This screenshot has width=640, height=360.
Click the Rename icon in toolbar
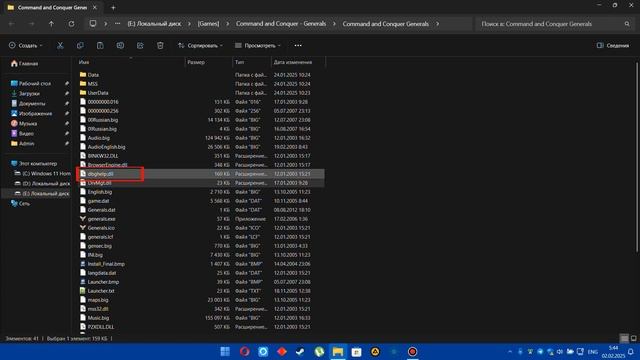[x=120, y=46]
